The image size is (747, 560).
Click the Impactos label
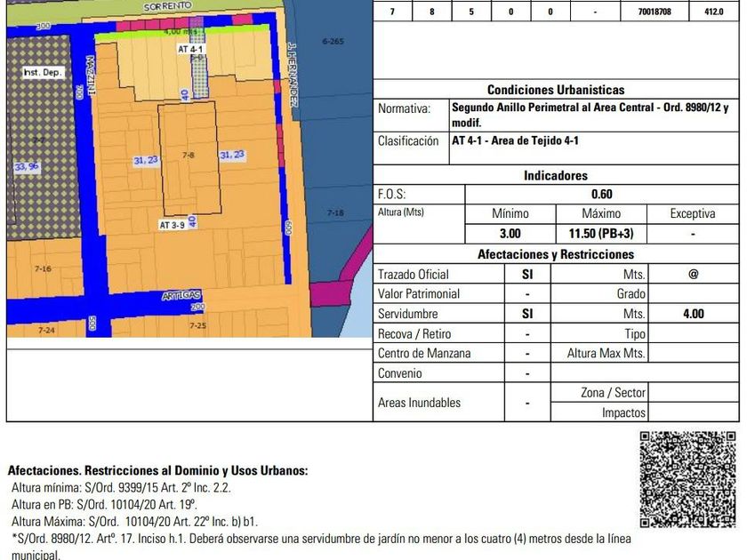pyautogui.click(x=623, y=412)
